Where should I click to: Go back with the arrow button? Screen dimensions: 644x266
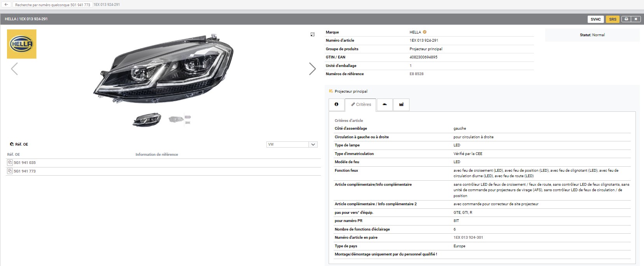pos(6,5)
